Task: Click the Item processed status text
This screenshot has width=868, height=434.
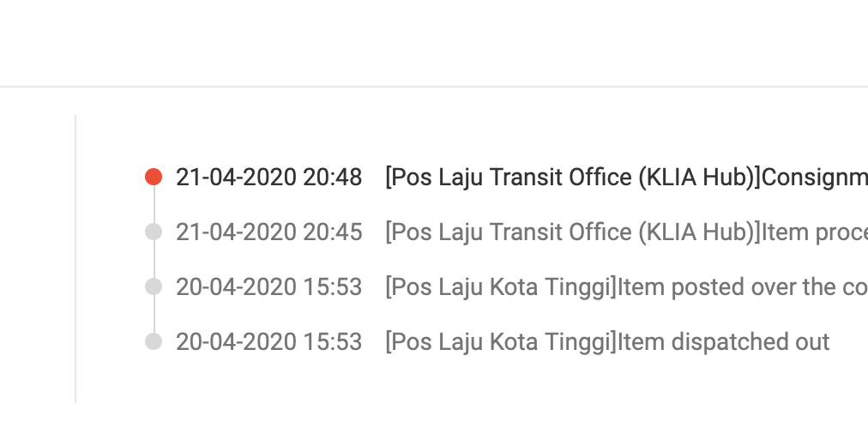Action: pyautogui.click(x=815, y=232)
